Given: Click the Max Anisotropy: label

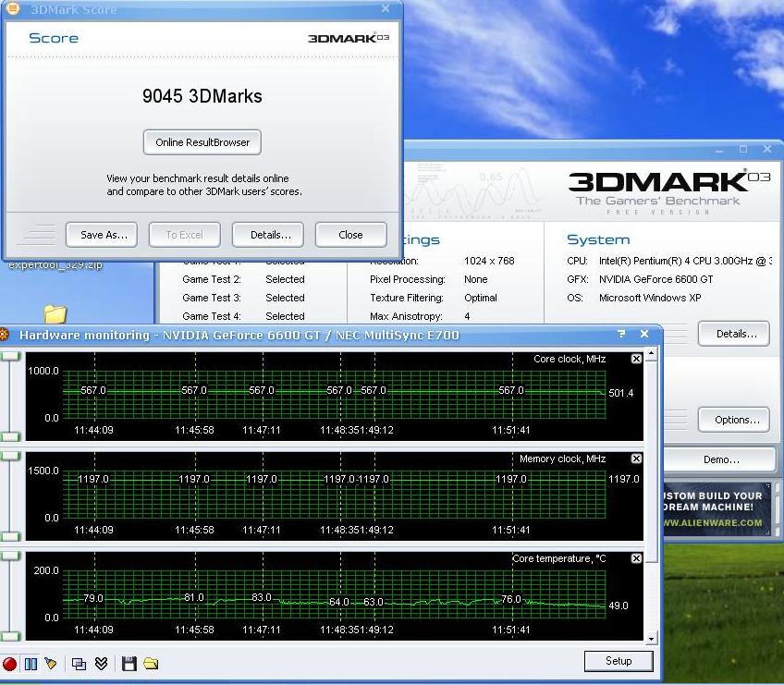Looking at the screenshot, I should click(406, 316).
